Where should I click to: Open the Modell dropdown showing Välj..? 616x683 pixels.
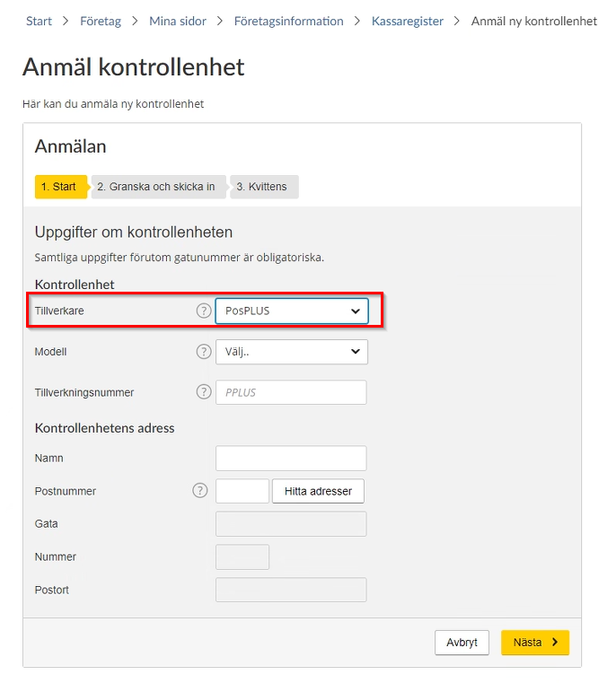tap(292, 352)
